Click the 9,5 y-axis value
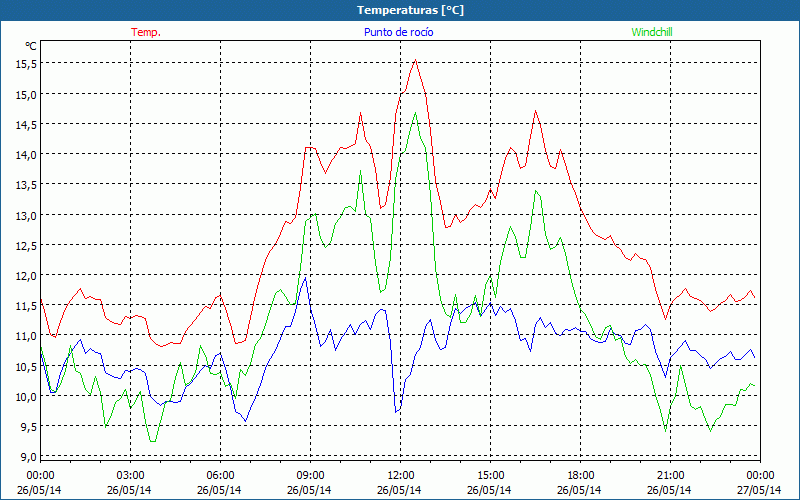800x500 pixels. [x=27, y=426]
